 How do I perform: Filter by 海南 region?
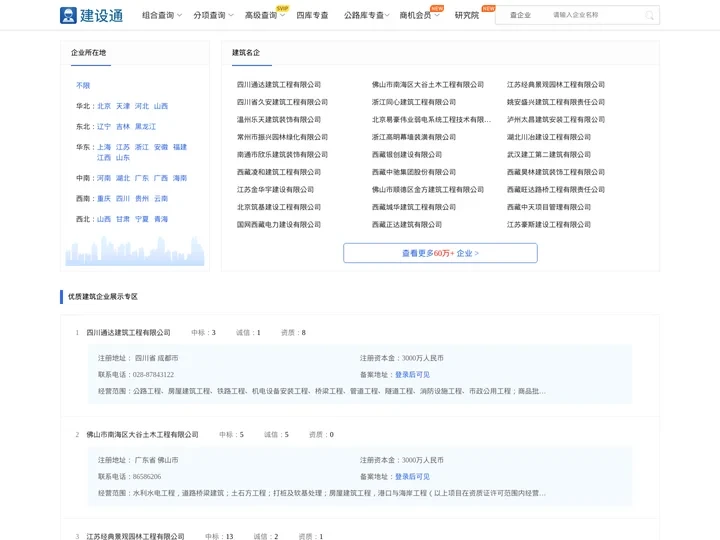(180, 178)
